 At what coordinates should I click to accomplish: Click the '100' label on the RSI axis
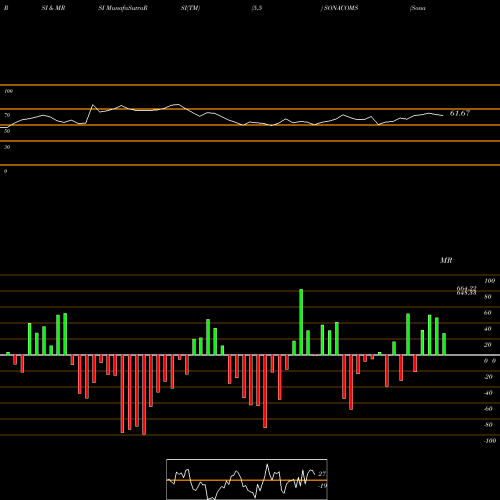pyautogui.click(x=8, y=91)
